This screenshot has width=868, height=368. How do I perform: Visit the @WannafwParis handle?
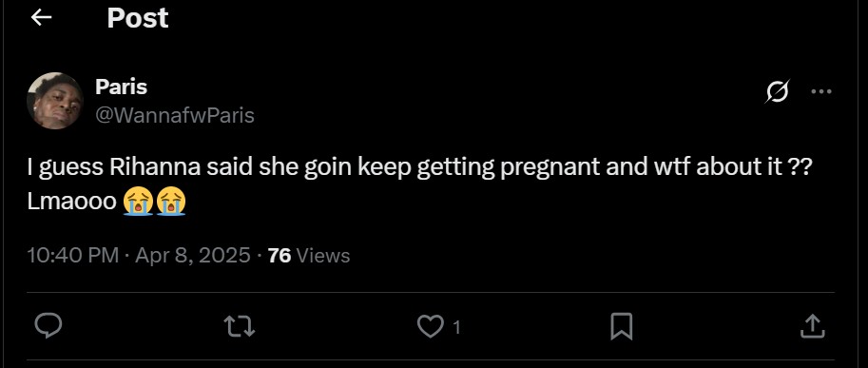pos(175,115)
